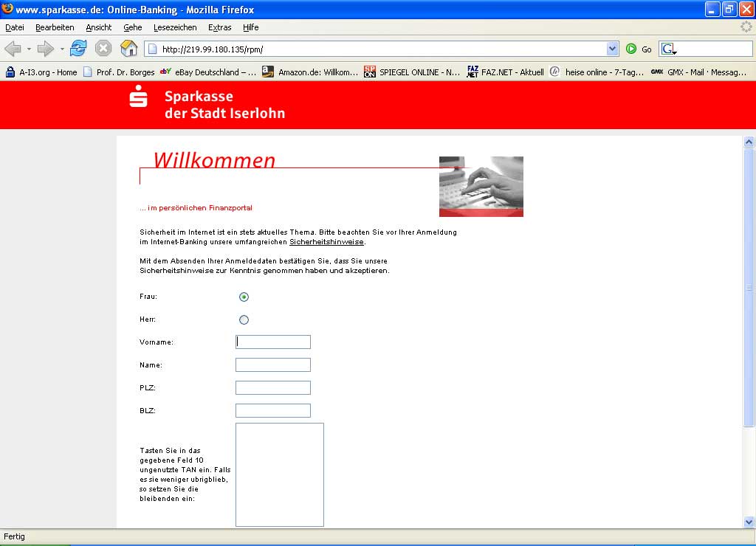Click the Vorname input field
The image size is (756, 546).
[273, 342]
